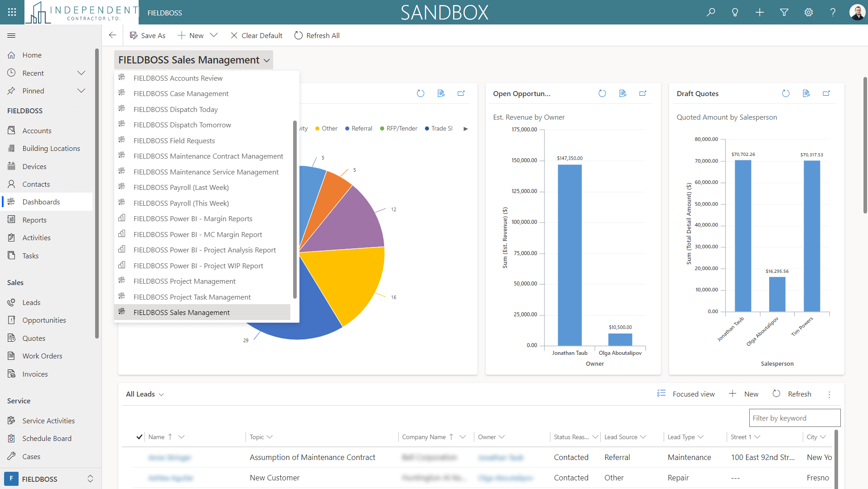868x489 pixels.
Task: Click the main page vertical scrollbar
Action: [865, 145]
